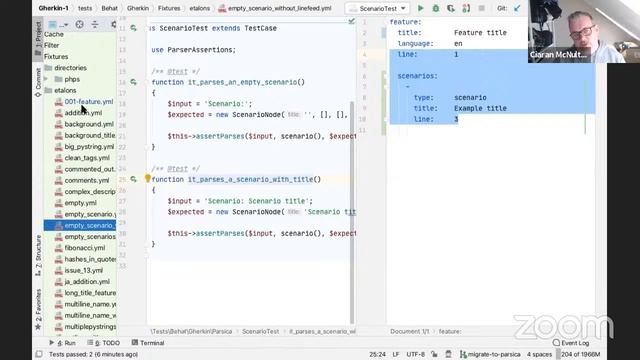This screenshot has width=640, height=360.
Task: Click tool window toggle icon in status bar corner
Action: coord(39,354)
